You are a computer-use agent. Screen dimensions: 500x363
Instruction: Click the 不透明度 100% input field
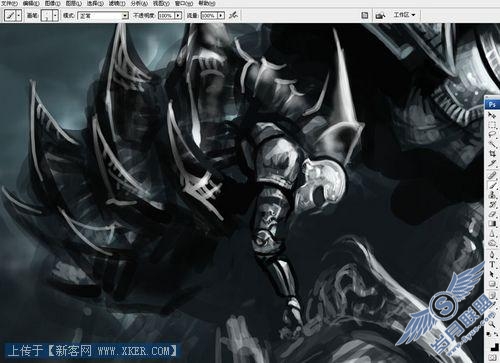(166, 16)
